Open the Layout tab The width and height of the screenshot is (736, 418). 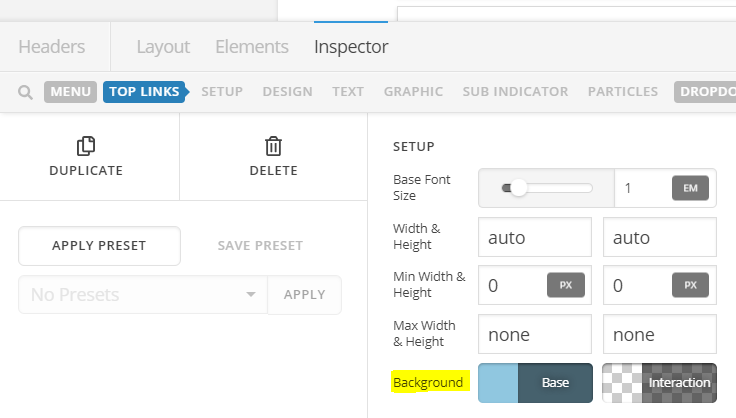[163, 47]
